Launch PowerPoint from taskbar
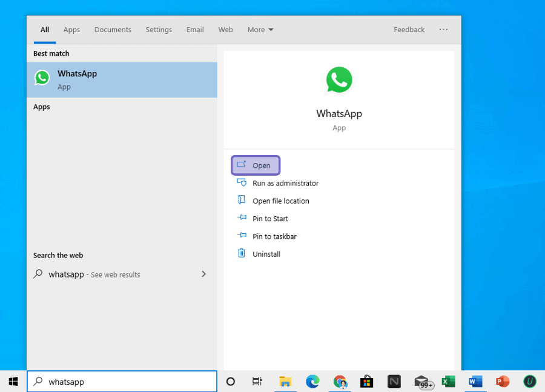Image resolution: width=545 pixels, height=392 pixels. coord(502,382)
